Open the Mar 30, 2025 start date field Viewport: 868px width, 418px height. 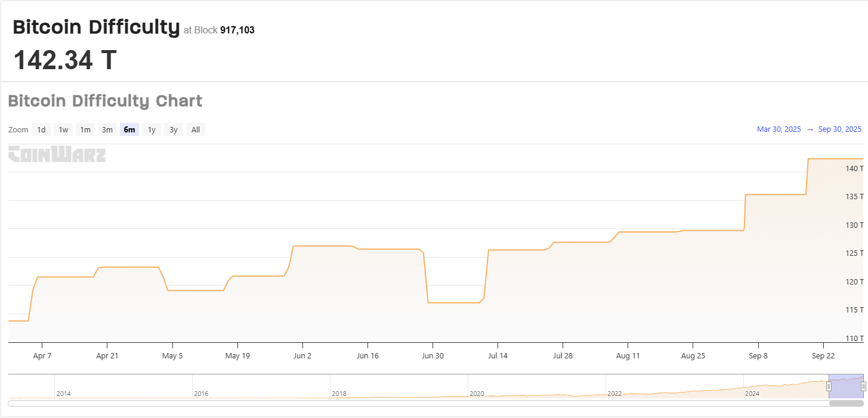coord(779,129)
